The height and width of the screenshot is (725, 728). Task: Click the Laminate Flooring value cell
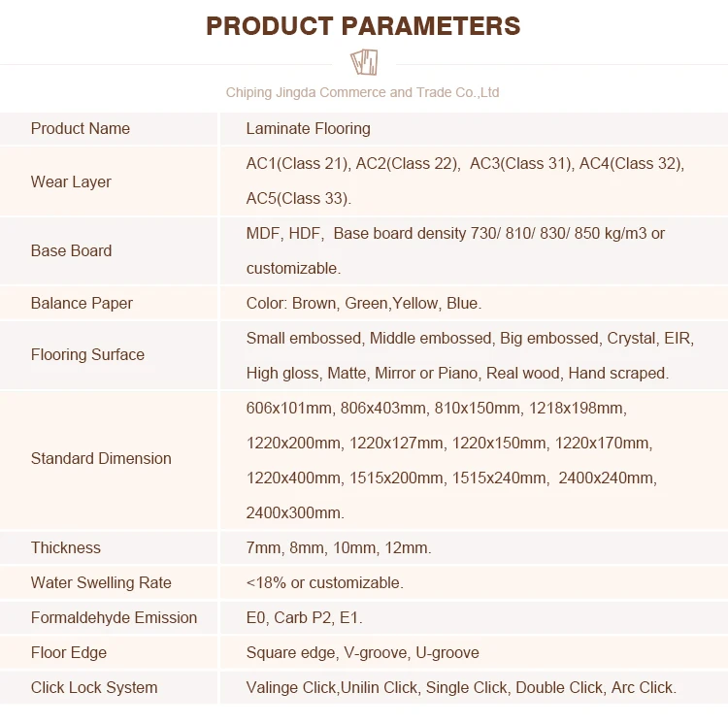tap(308, 128)
